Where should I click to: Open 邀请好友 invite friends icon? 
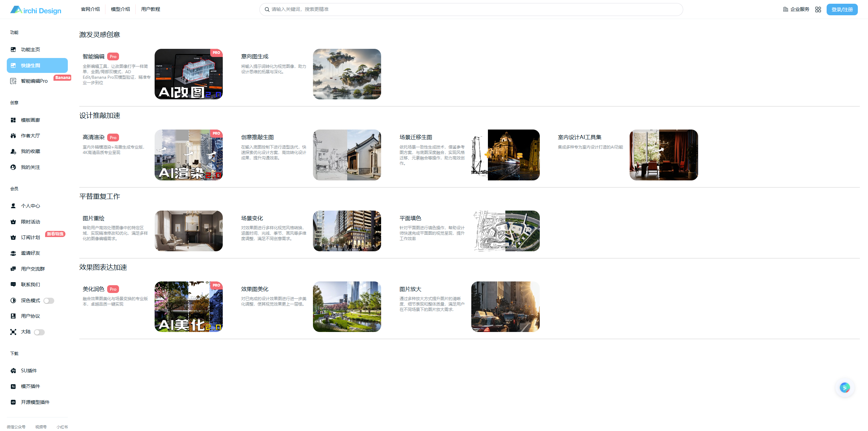coord(13,253)
